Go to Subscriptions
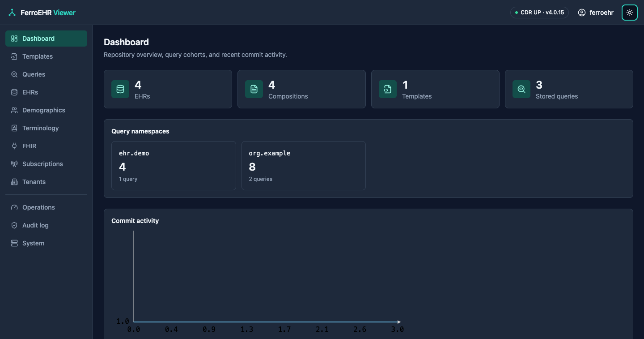Viewport: 644px width, 339px height. click(x=46, y=164)
